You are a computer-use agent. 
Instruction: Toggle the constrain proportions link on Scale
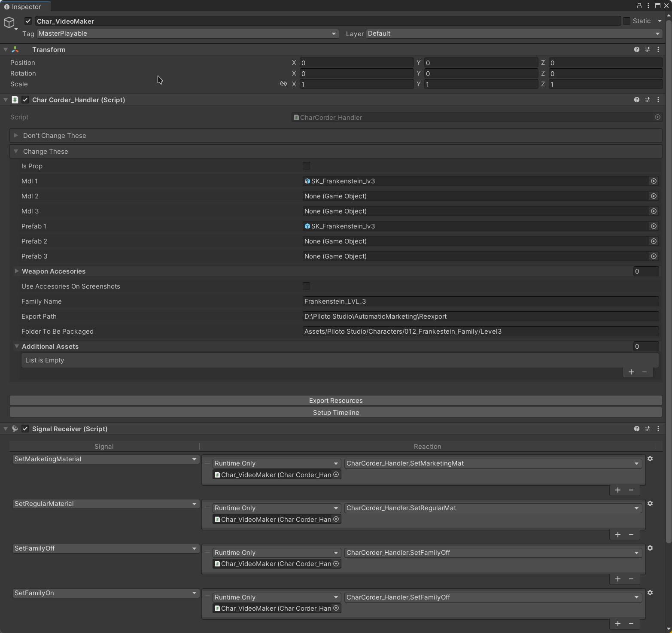click(x=283, y=84)
